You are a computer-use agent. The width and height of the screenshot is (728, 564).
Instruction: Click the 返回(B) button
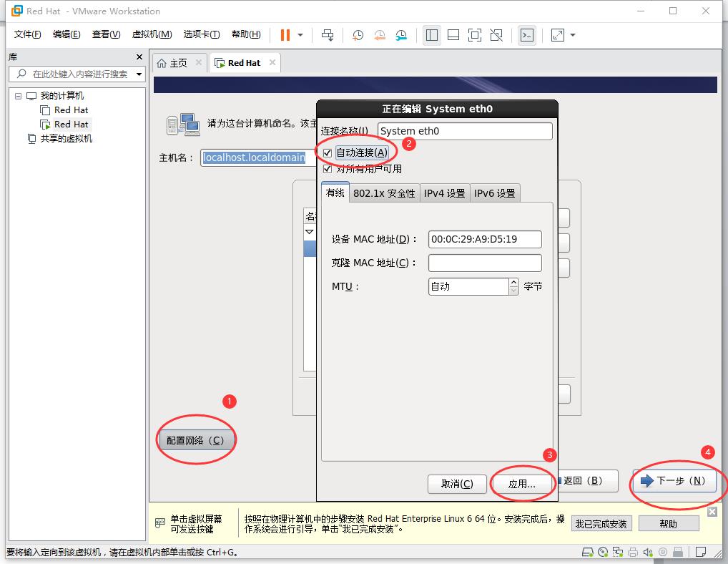(x=588, y=481)
